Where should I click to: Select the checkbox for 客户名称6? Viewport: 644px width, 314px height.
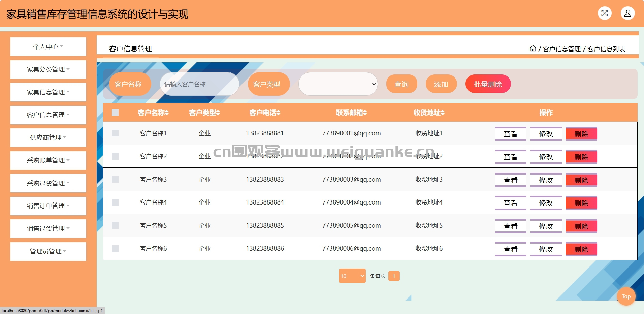(115, 249)
